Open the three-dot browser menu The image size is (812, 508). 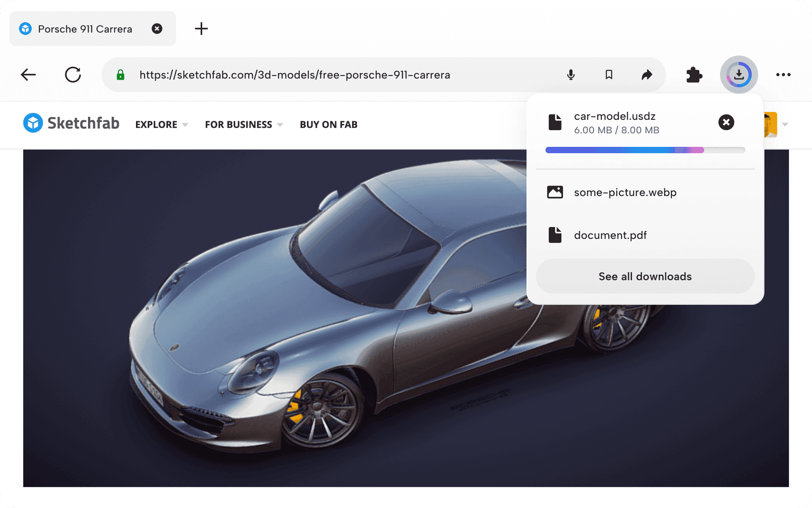[783, 75]
